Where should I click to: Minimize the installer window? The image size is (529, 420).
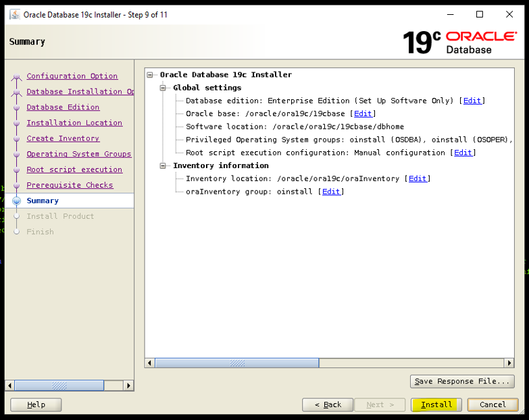(450, 14)
